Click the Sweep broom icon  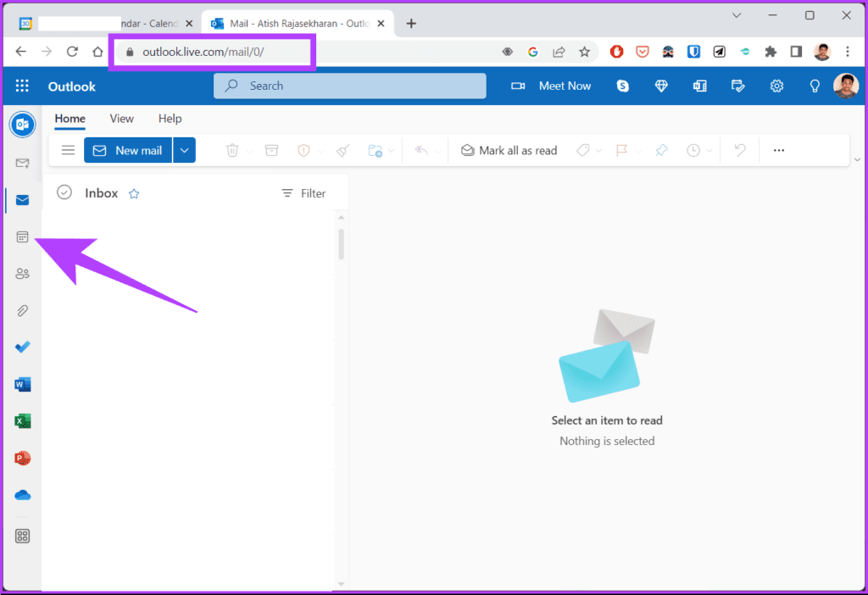343,150
